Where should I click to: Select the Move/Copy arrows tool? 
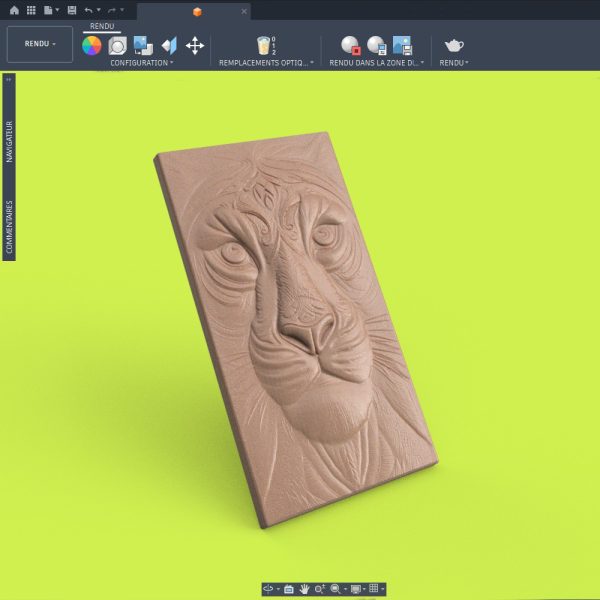[195, 46]
